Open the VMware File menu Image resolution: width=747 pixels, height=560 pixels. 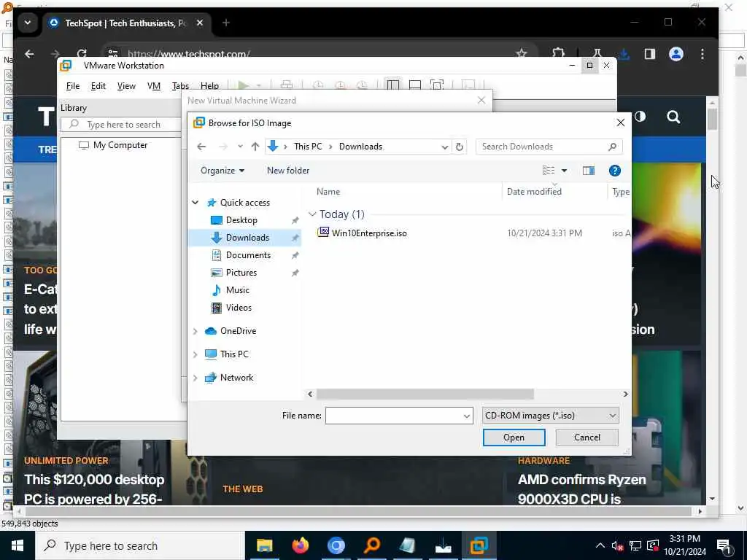point(73,86)
